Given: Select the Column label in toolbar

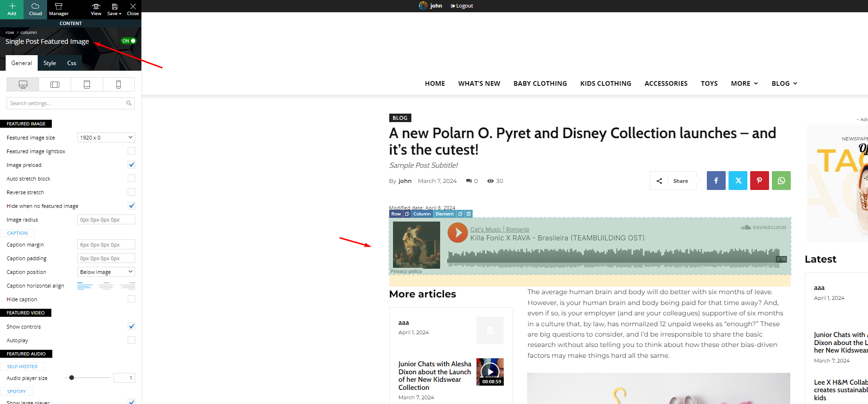Looking at the screenshot, I should point(422,214).
